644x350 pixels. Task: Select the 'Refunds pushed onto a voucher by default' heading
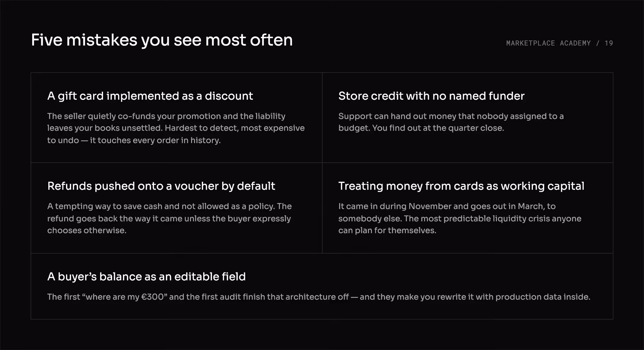(161, 186)
